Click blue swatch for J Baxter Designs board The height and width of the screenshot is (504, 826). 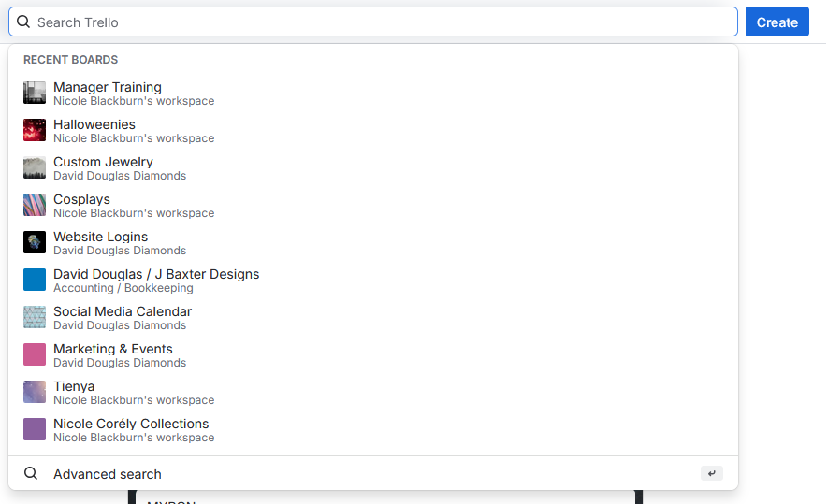click(35, 280)
